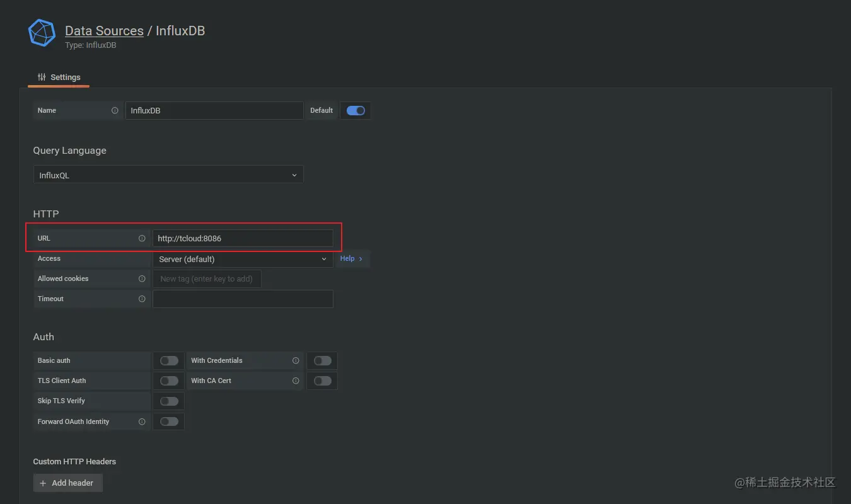
Task: Click the 'Skip TLS Verify' label
Action: pos(61,401)
